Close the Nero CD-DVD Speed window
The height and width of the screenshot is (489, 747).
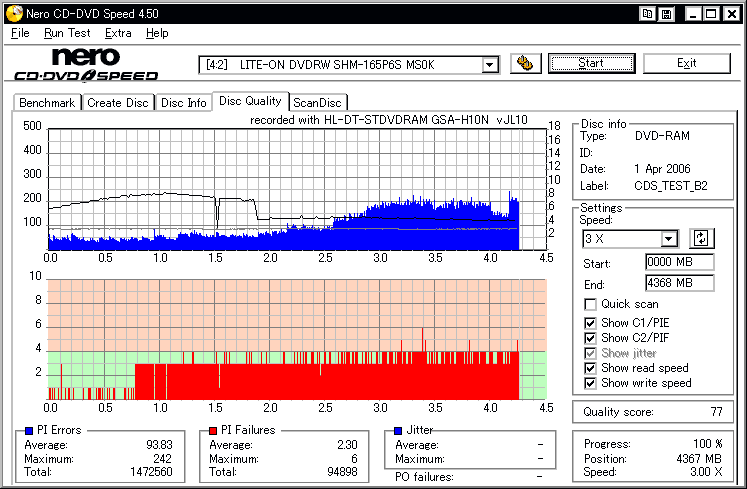(x=732, y=14)
